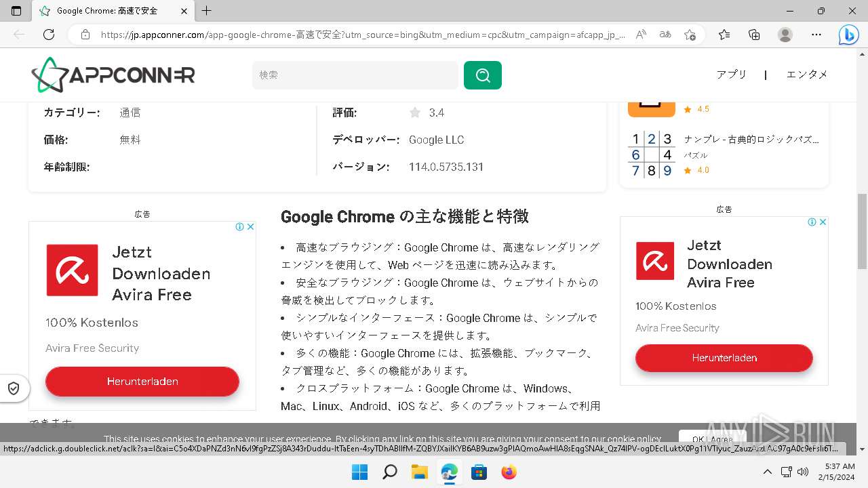
Task: Open Firefox from taskbar
Action: click(x=509, y=472)
